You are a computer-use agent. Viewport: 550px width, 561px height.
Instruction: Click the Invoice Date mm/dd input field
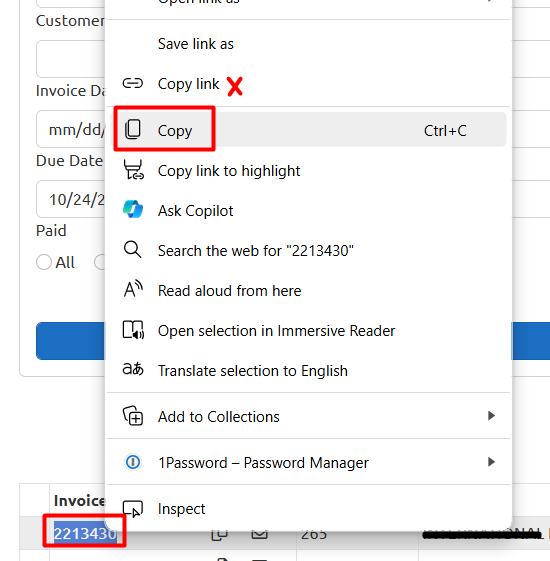70,129
